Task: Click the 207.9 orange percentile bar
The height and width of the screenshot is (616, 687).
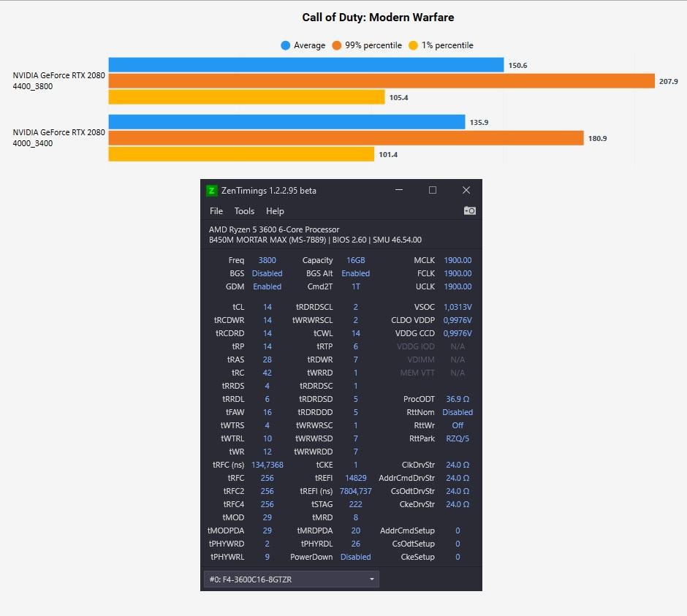Action: (x=382, y=81)
